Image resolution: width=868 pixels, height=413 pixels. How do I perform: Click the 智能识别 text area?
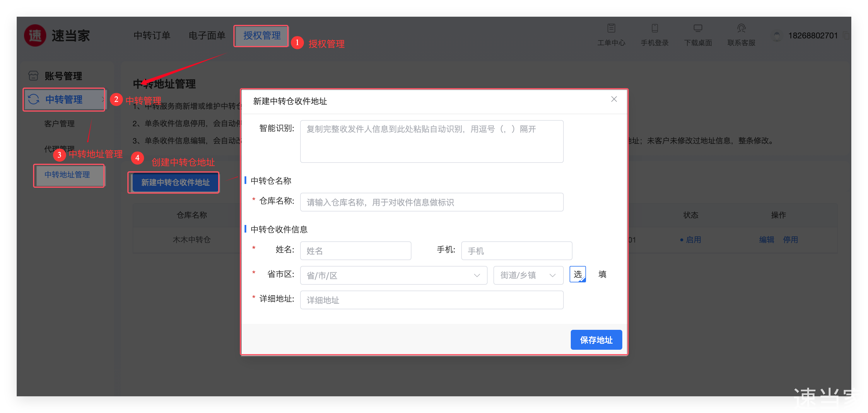click(x=431, y=141)
